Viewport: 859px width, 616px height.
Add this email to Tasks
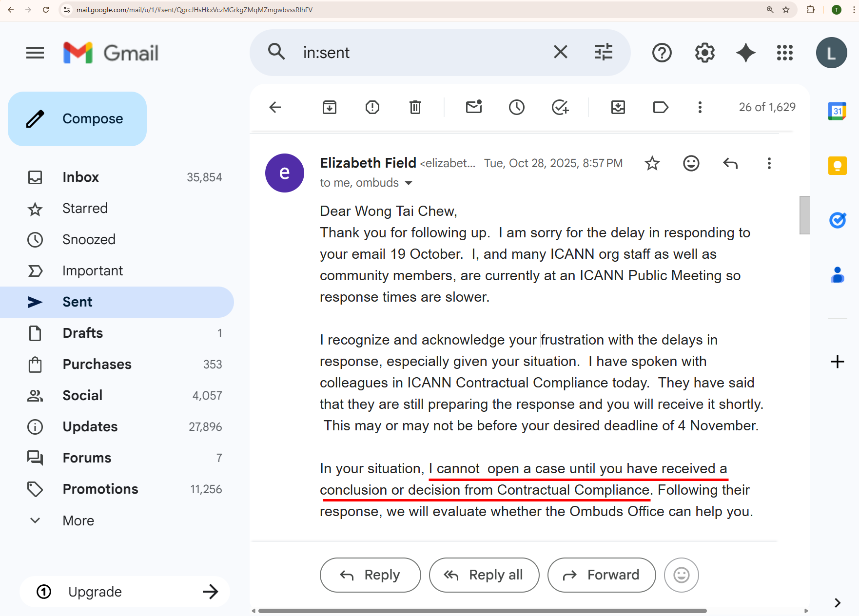[560, 107]
